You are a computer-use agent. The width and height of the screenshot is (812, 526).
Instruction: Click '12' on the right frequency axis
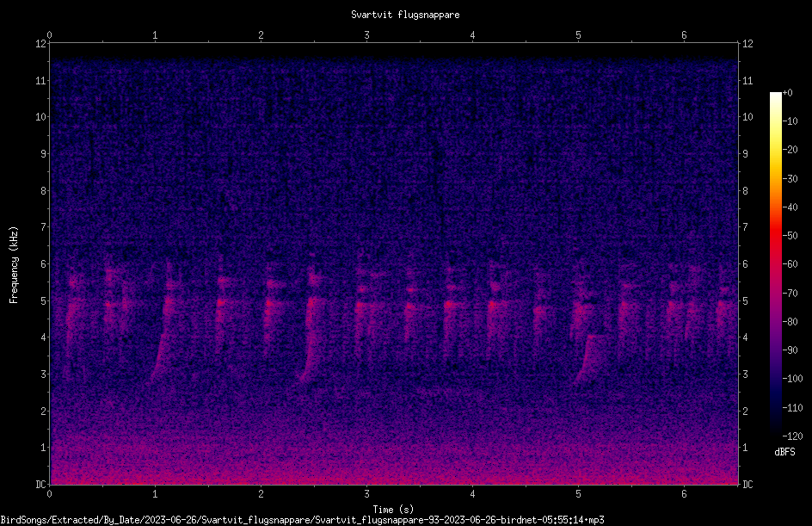coord(747,44)
